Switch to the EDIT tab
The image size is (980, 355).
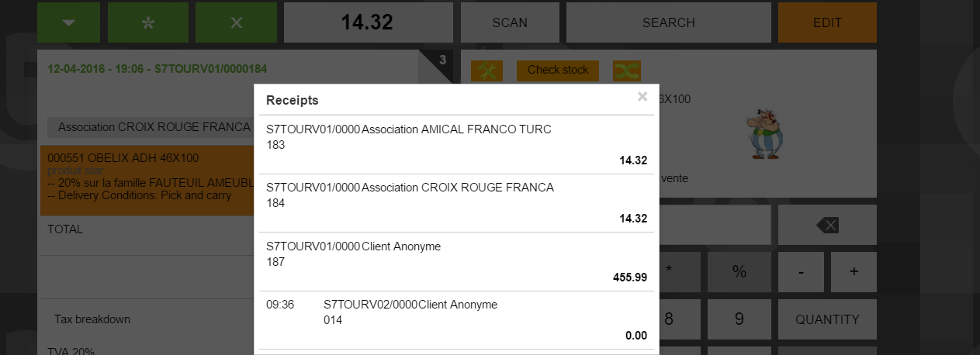tap(827, 22)
